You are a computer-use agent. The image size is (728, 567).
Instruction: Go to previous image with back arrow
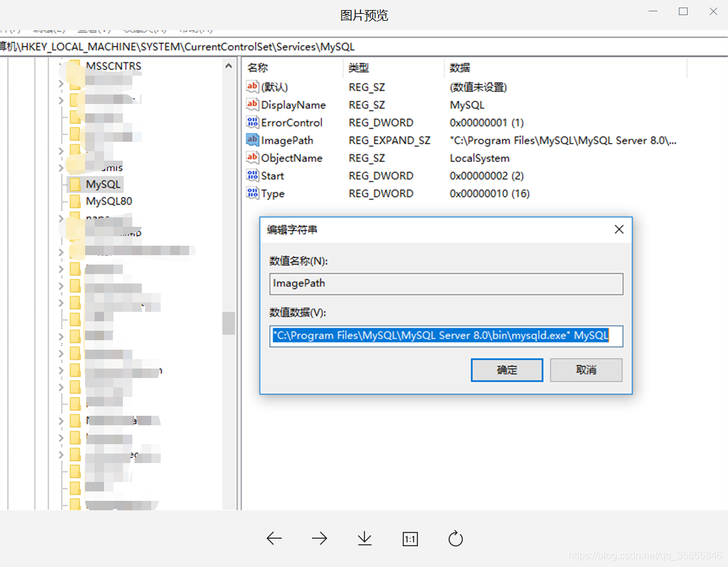tap(274, 539)
